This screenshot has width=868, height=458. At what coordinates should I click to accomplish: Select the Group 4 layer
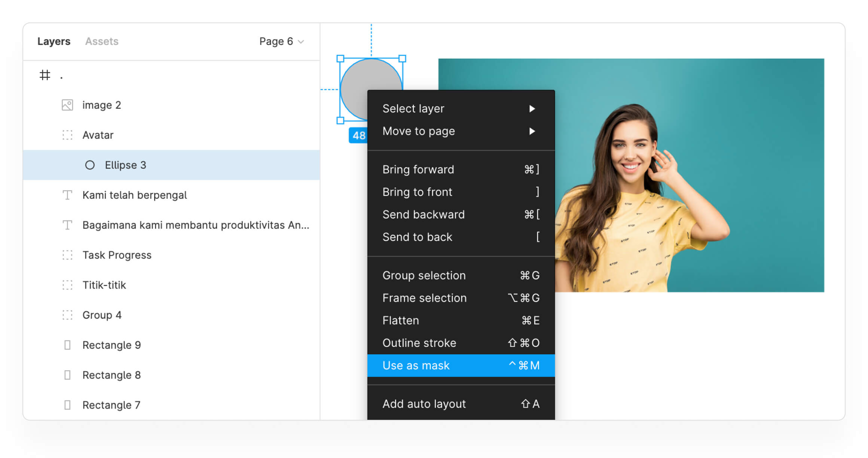[102, 315]
